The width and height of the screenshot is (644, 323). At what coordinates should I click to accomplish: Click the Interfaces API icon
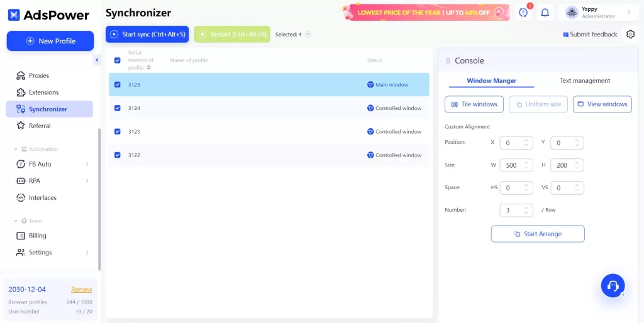[21, 197]
